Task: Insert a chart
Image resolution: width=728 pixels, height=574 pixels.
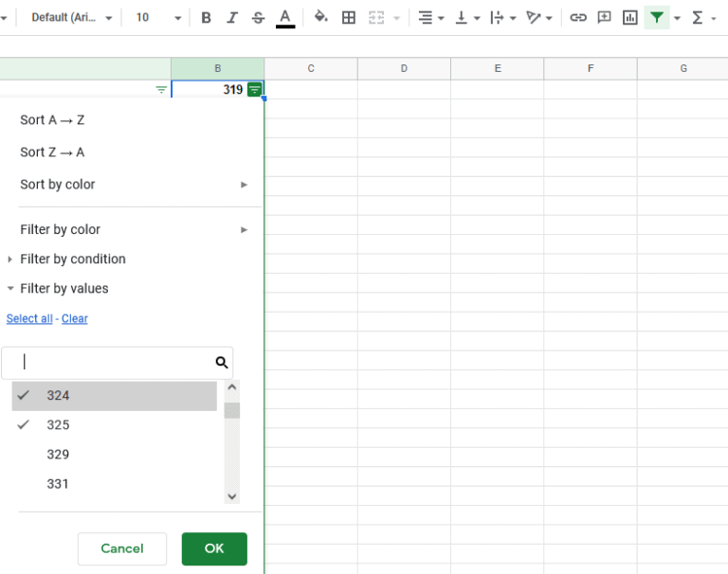Action: 629,18
